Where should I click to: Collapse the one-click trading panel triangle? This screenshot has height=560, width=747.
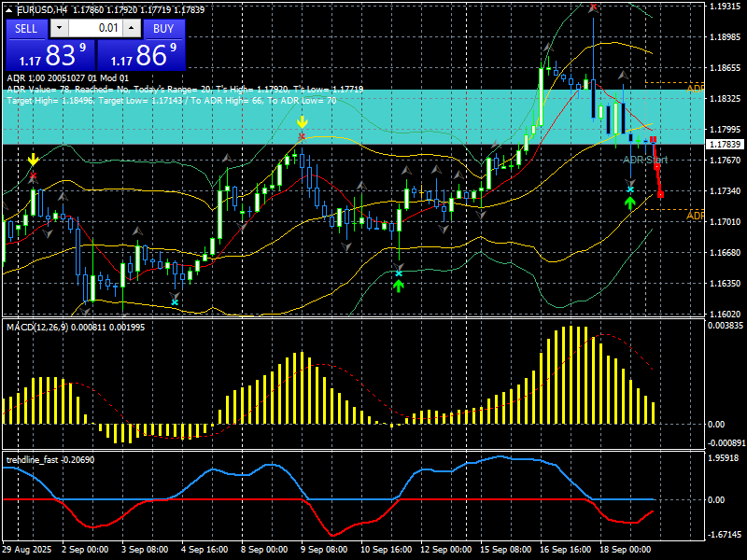(x=10, y=9)
